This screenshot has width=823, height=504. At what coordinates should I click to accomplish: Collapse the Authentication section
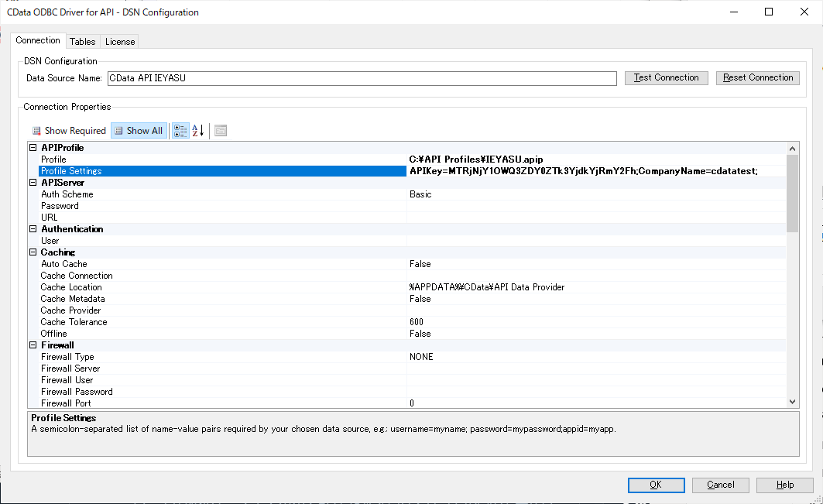pyautogui.click(x=33, y=229)
